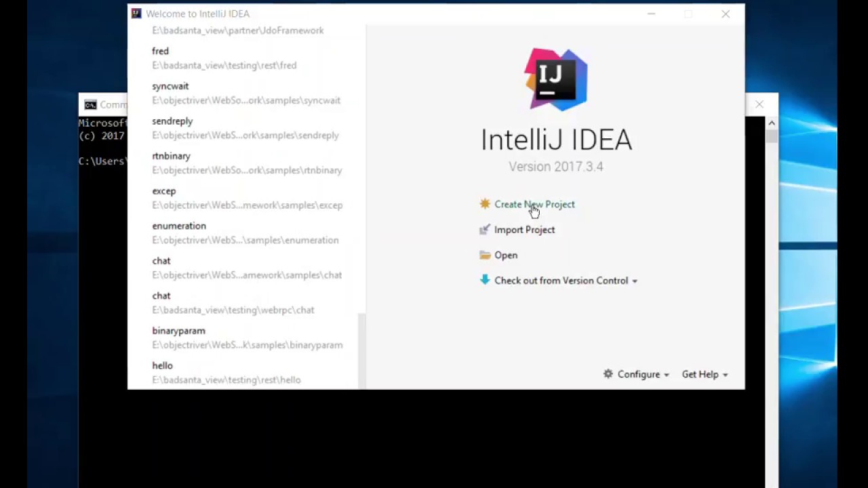This screenshot has height=488, width=868.
Task: Click Create New Project link
Action: coord(534,204)
